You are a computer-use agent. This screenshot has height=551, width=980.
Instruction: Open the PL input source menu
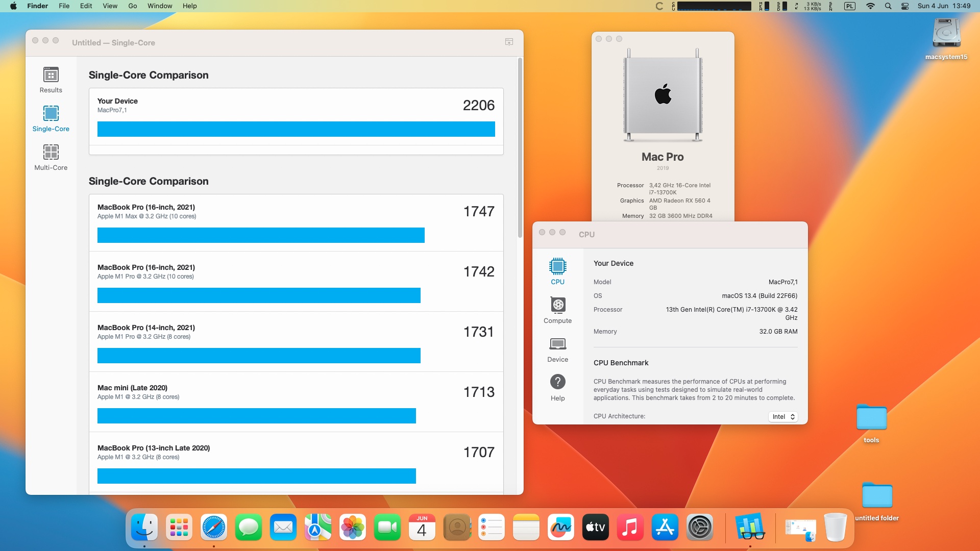(x=849, y=6)
